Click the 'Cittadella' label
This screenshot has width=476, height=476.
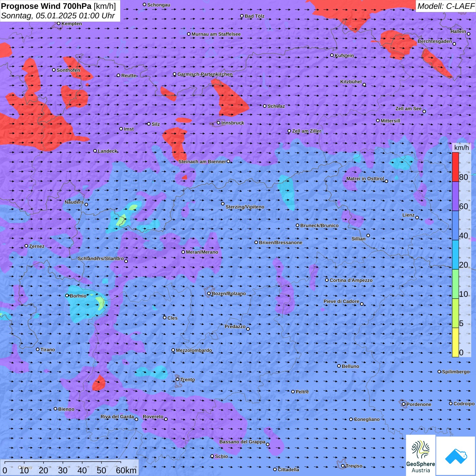(288, 470)
